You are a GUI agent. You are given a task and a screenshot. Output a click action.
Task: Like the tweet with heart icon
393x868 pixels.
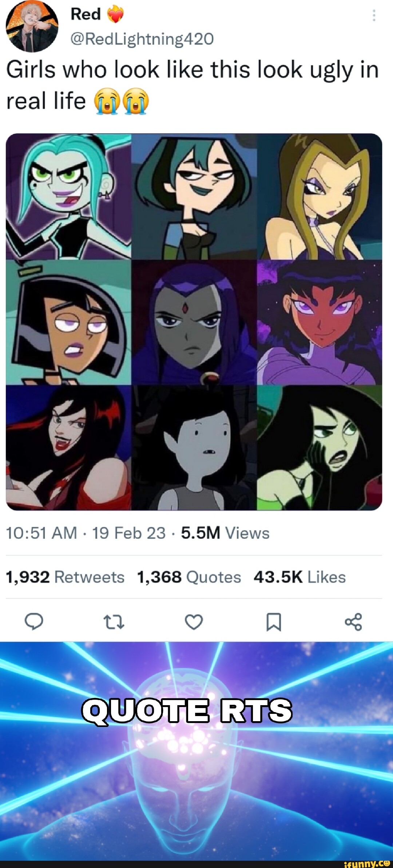point(194,622)
